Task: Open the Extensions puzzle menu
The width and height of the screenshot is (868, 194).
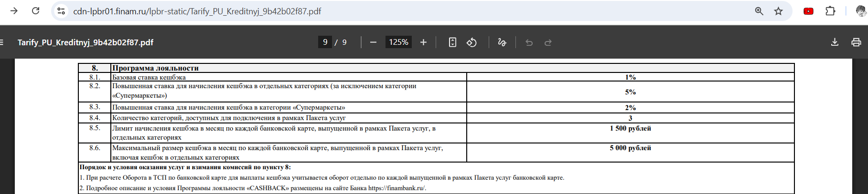Action: 830,11
